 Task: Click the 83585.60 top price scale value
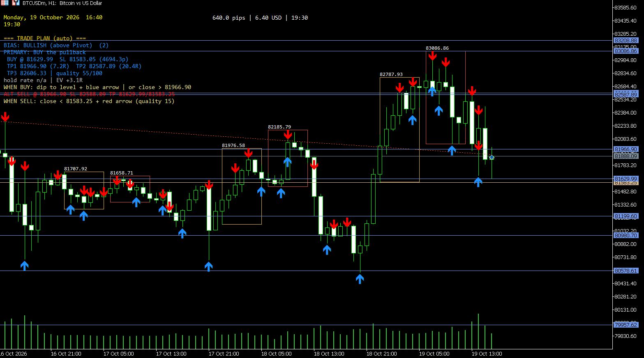(625, 7)
